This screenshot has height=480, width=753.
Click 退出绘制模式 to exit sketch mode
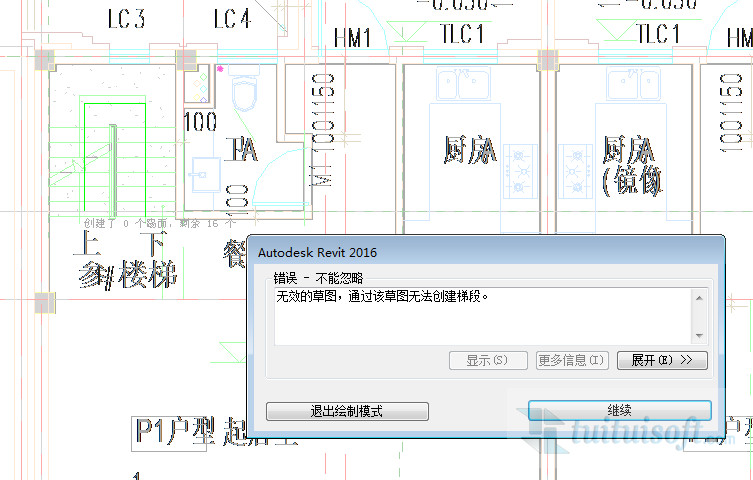tap(347, 411)
